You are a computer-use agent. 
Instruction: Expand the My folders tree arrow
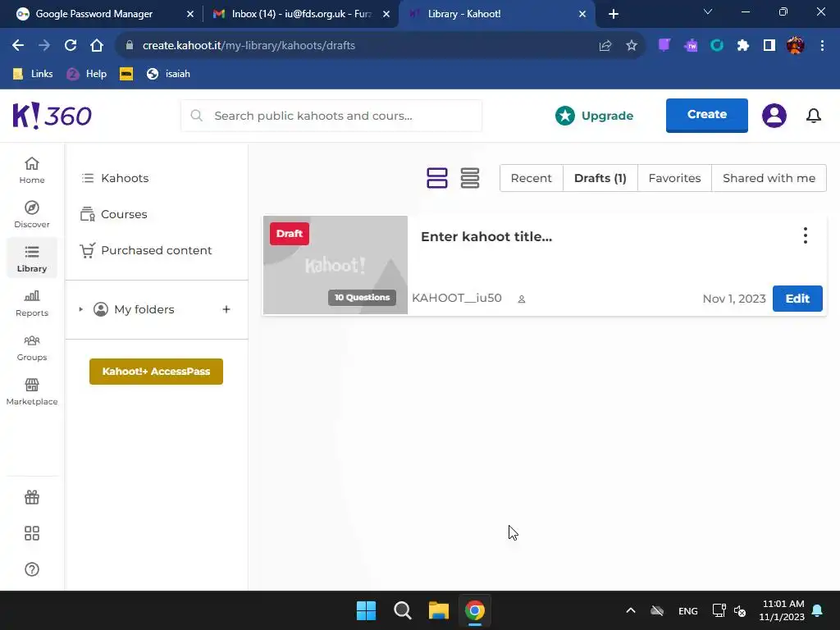[80, 309]
